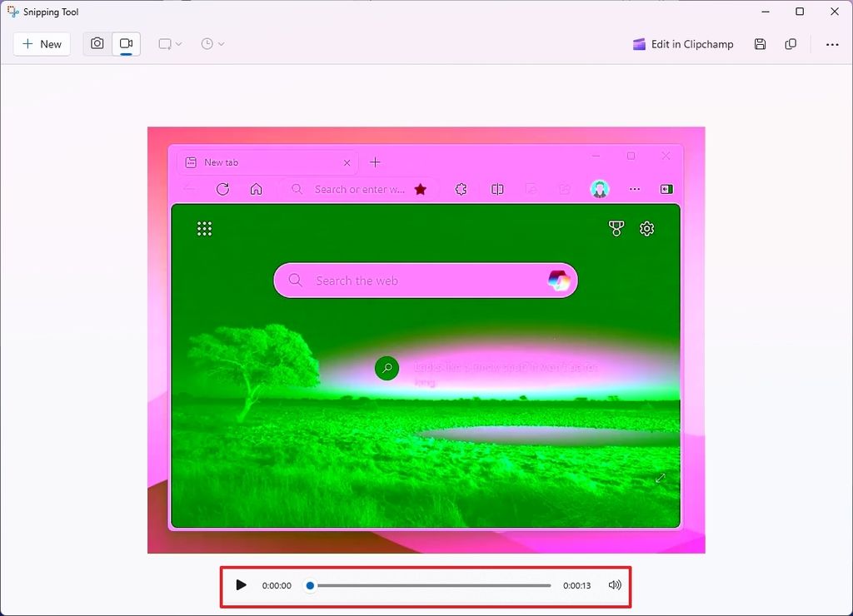Click the refresh icon in the recorded browser

[x=222, y=189]
